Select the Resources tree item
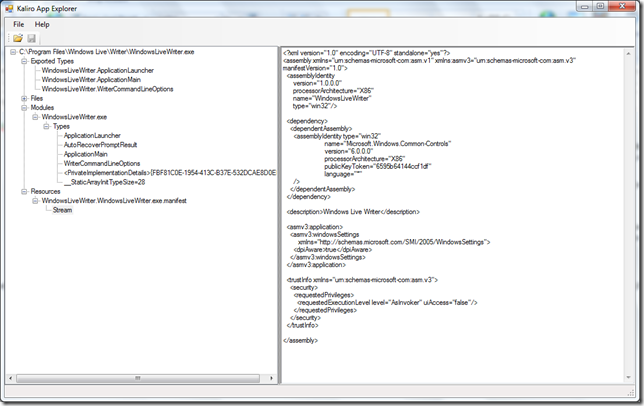The height and width of the screenshot is (406, 644). [x=45, y=191]
